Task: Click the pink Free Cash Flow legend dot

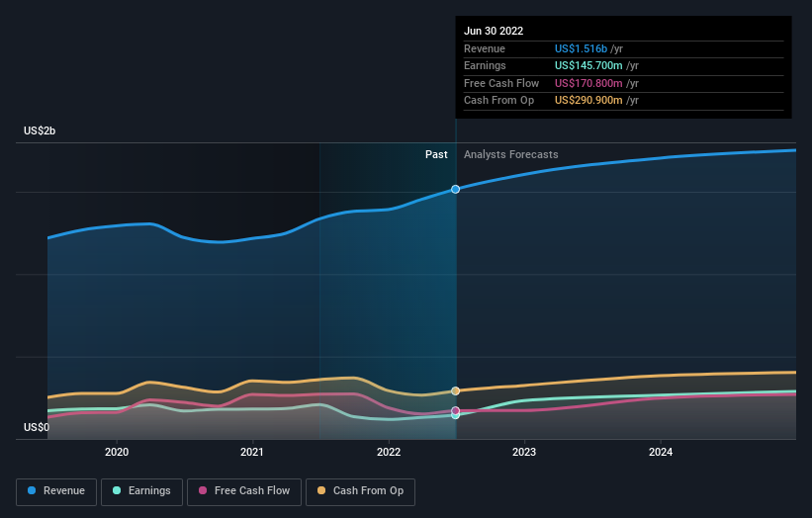Action: tap(203, 490)
